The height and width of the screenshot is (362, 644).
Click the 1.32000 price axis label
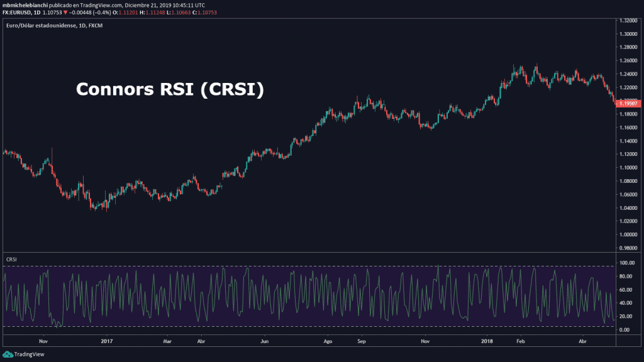pos(629,21)
